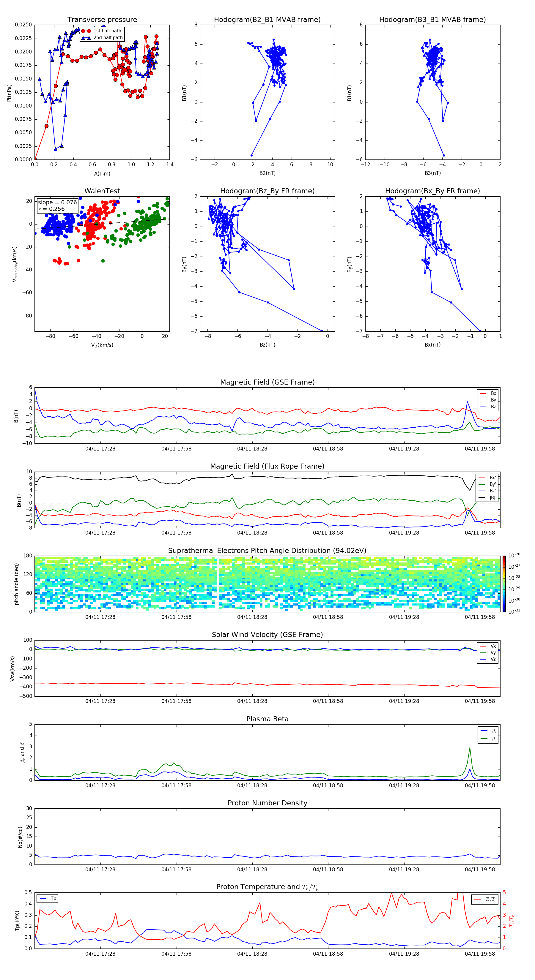Click the 'Magnetic Field (GSE Frame)' title
The image size is (535, 980).
(267, 382)
